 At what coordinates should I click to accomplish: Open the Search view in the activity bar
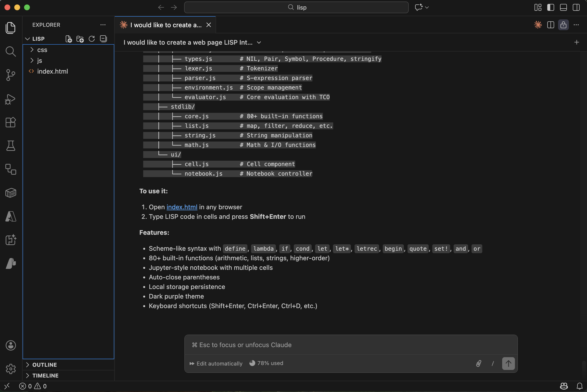[x=11, y=52]
